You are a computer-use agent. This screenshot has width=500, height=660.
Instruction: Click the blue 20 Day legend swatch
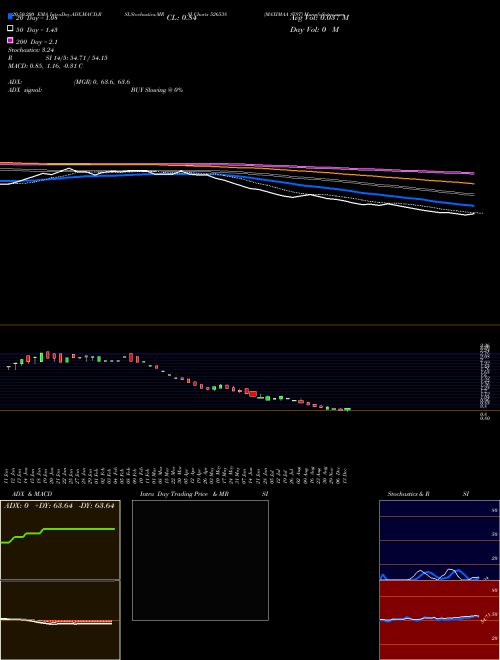click(x=10, y=16)
